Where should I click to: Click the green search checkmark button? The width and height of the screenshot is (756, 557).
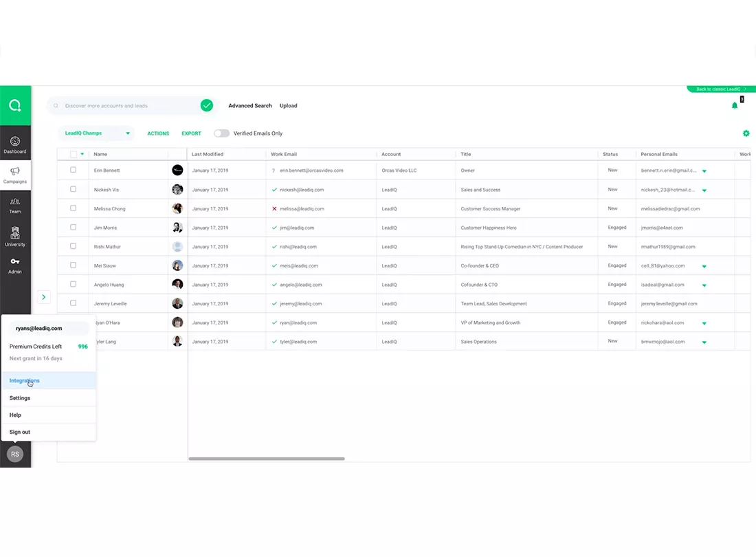(207, 105)
